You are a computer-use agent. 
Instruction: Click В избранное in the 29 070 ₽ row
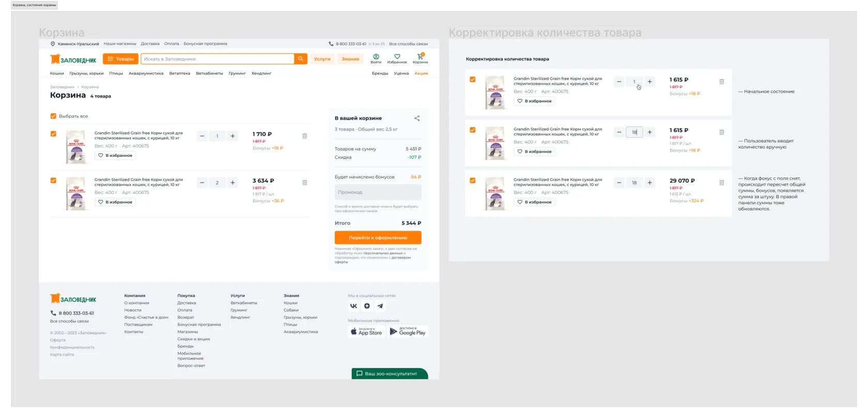[535, 202]
